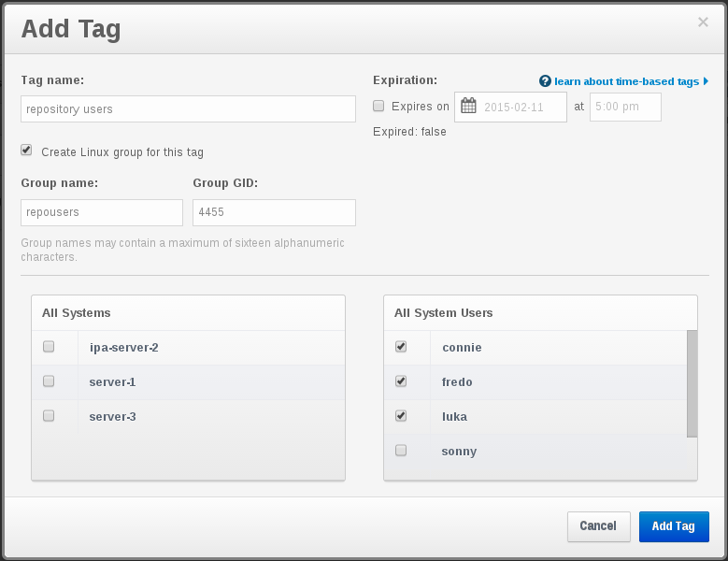Focus the Group name field

(x=102, y=212)
